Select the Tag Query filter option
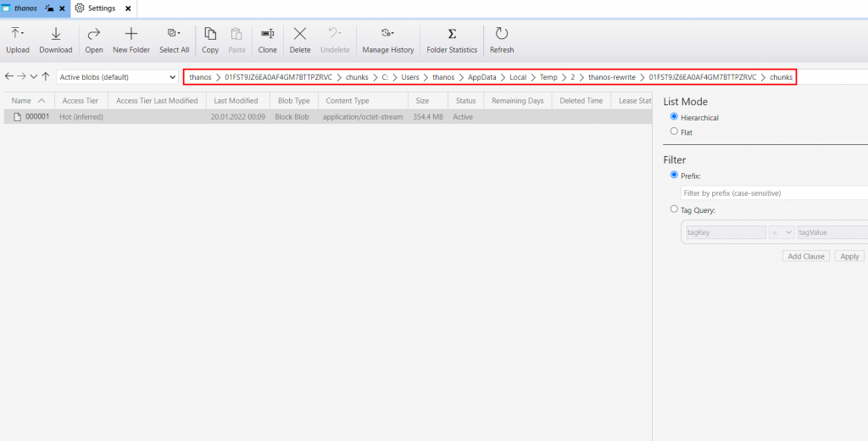The image size is (868, 441). [x=674, y=209]
